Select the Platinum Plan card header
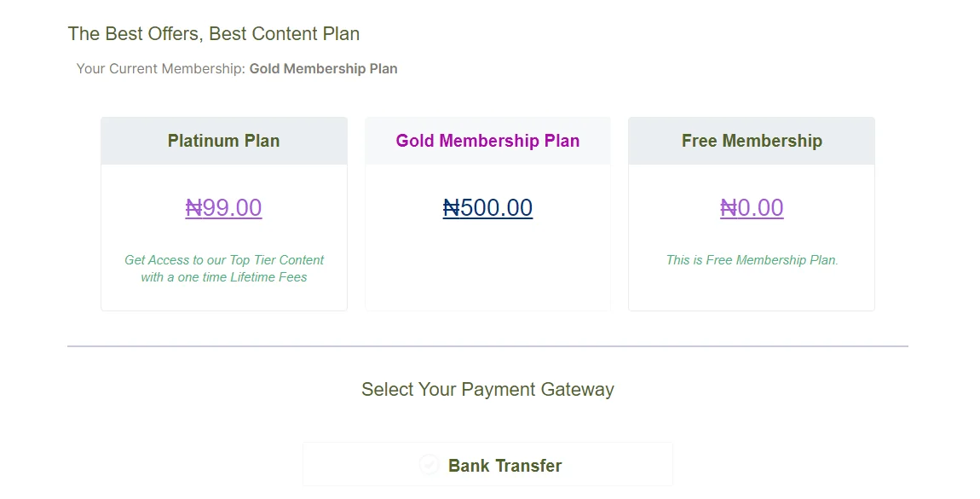The height and width of the screenshot is (499, 980). coord(224,141)
